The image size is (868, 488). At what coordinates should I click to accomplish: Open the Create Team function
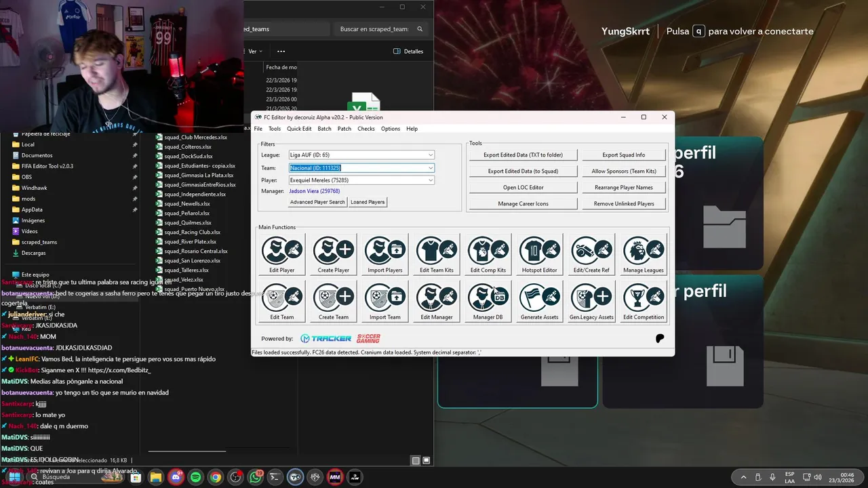point(334,302)
